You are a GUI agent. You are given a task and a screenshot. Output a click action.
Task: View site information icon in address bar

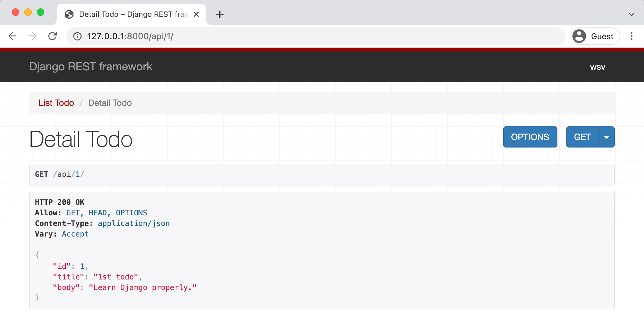[x=77, y=36]
